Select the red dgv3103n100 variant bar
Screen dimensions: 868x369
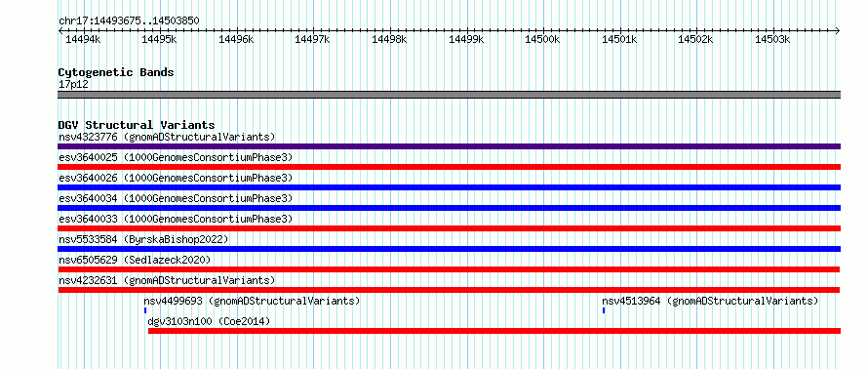coord(494,331)
